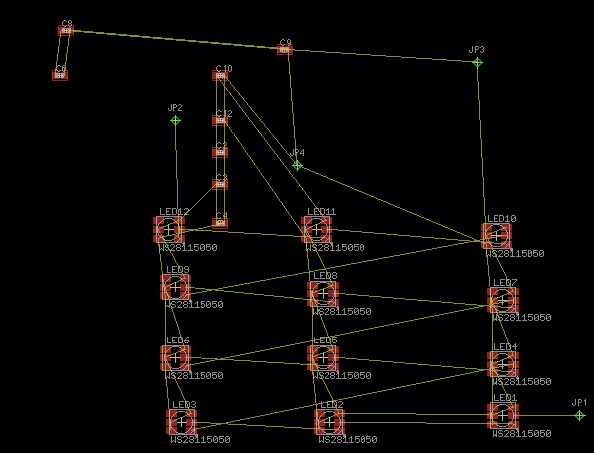
Task: Pick the LED8 component footprint
Action: pyautogui.click(x=323, y=294)
